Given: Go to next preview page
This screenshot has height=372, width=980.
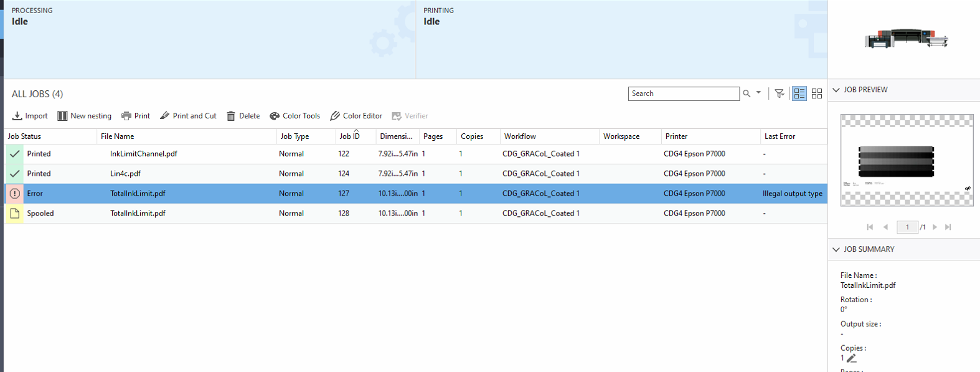Looking at the screenshot, I should [935, 227].
